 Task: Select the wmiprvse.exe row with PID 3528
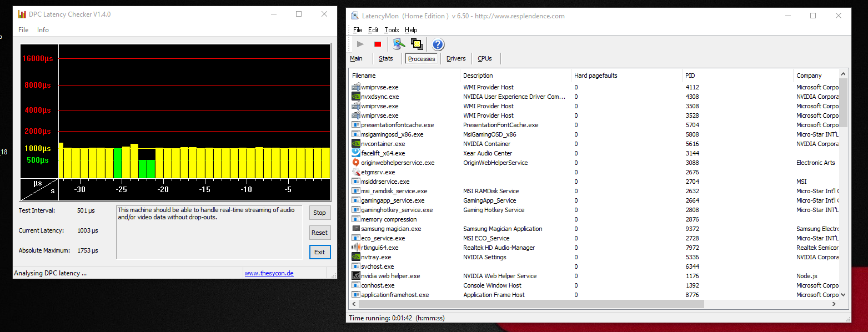[x=594, y=115]
